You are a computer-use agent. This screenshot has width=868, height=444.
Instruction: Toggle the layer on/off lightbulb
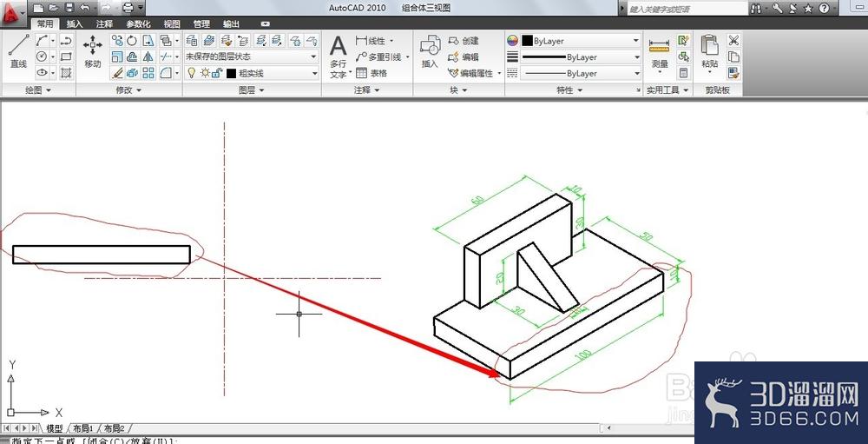(x=192, y=73)
